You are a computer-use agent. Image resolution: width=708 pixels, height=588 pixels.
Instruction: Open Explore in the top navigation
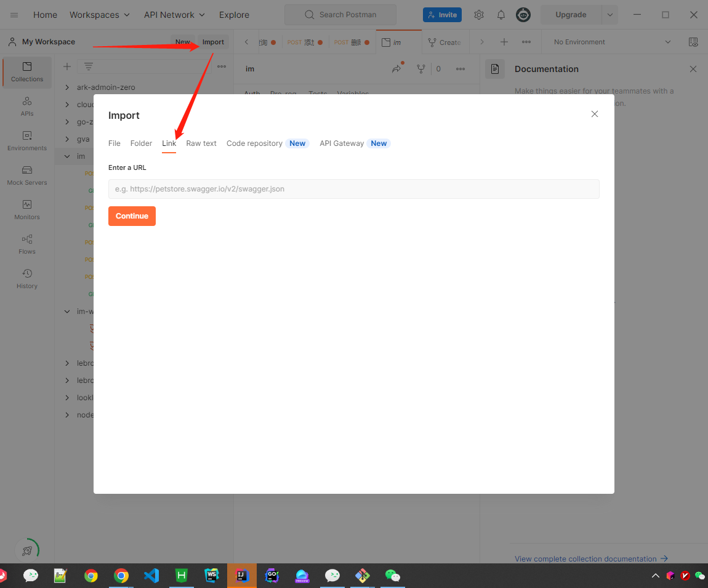point(234,15)
